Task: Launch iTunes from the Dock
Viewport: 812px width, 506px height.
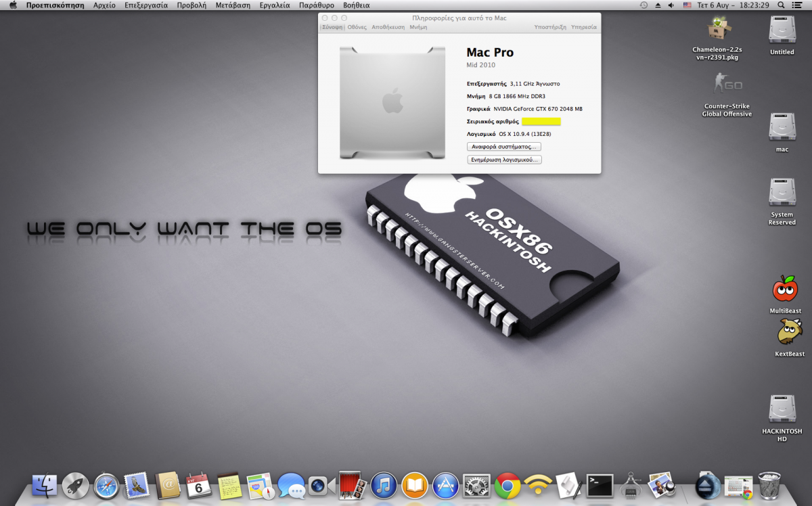Action: click(x=384, y=485)
